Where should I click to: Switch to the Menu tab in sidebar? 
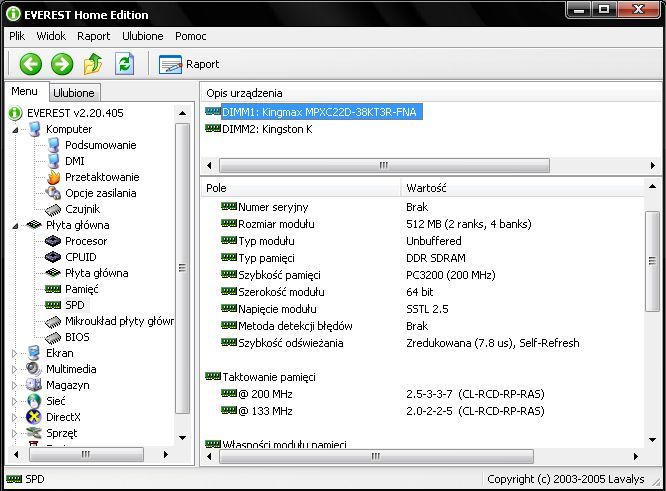pyautogui.click(x=24, y=91)
